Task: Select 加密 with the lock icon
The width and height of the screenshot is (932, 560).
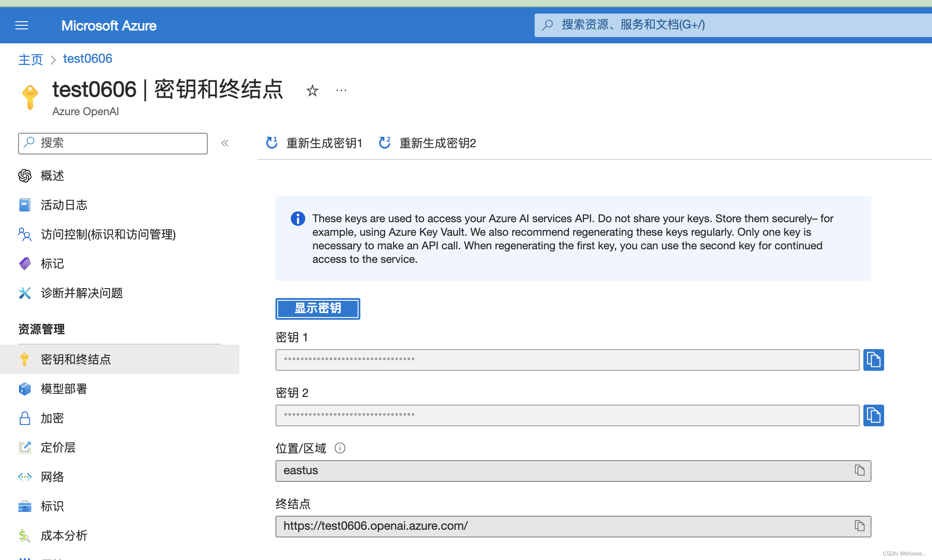Action: tap(51, 418)
